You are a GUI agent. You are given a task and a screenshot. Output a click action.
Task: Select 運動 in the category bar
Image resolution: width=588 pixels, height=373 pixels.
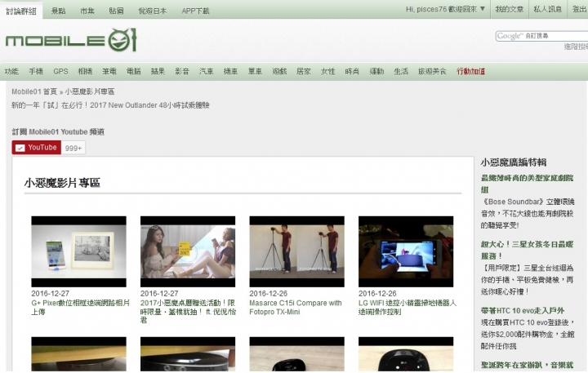[376, 71]
